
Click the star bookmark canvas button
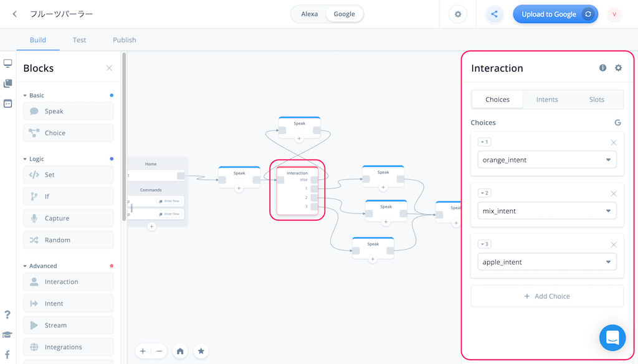click(201, 351)
